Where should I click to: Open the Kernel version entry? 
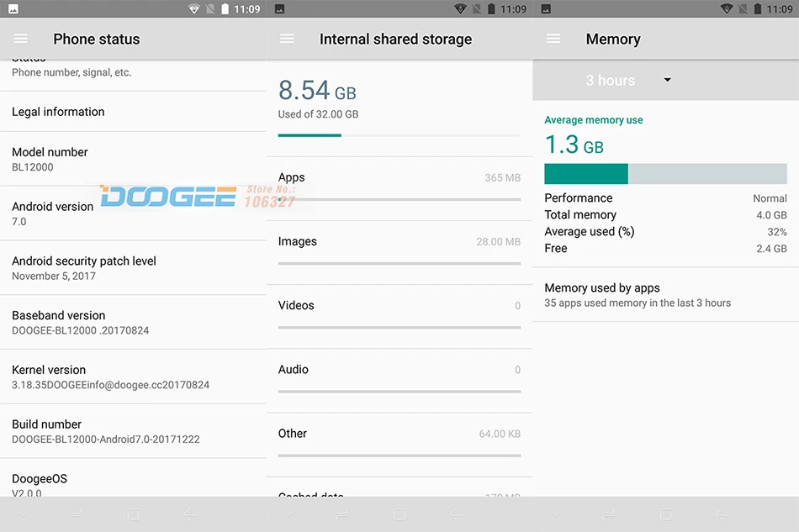point(133,377)
